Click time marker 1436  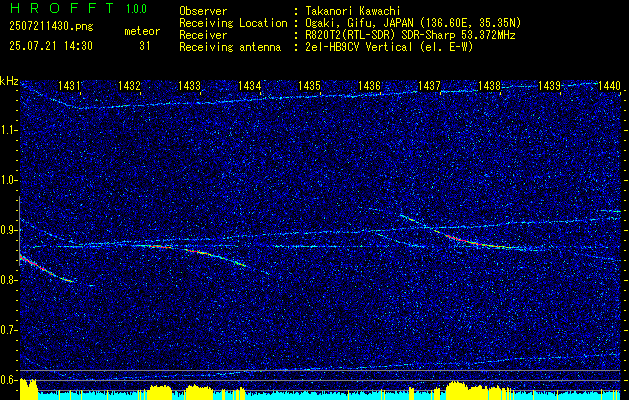click(369, 85)
